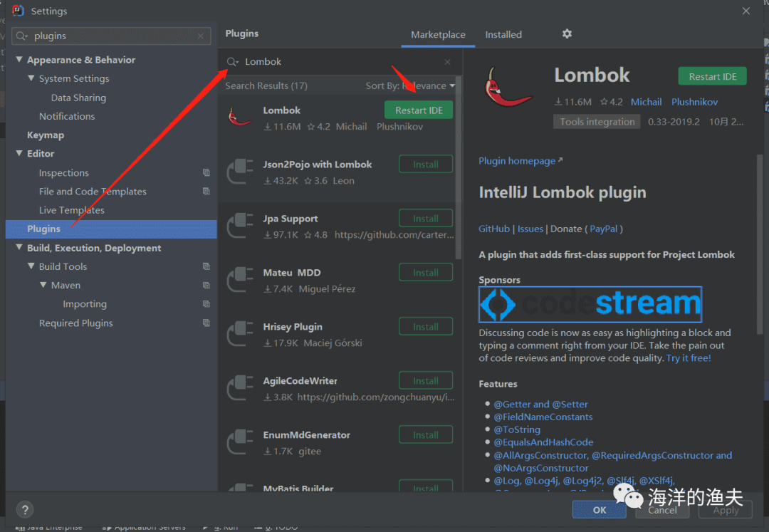Install the Jpa Support plugin
The height and width of the screenshot is (532, 769).
click(x=426, y=218)
